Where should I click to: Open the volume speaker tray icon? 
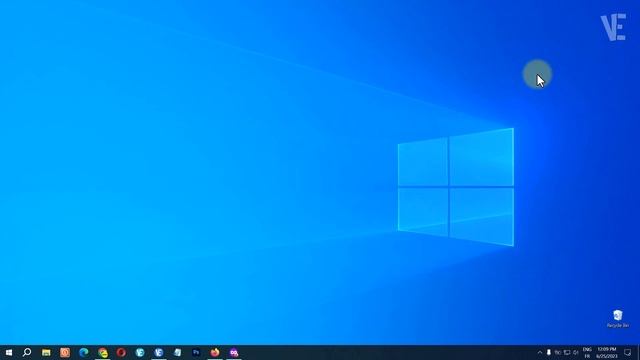tap(576, 352)
